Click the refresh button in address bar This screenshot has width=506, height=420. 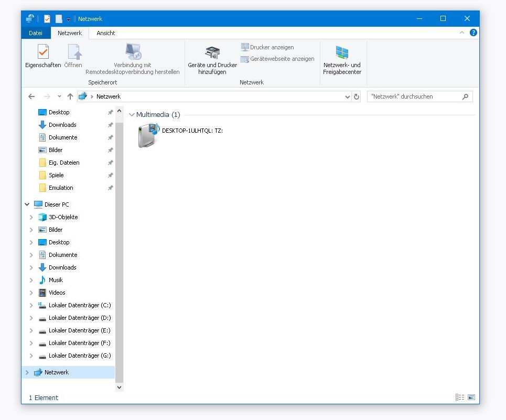356,96
